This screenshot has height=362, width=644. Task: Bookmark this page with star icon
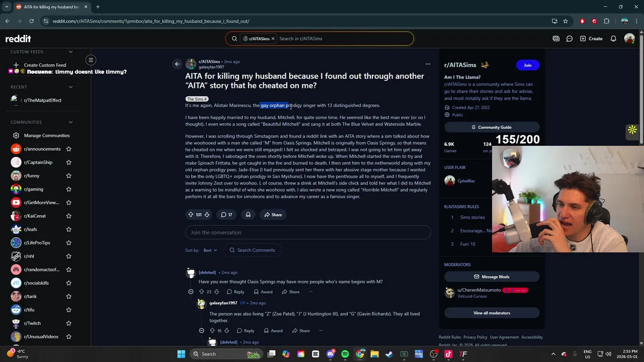pos(566,21)
